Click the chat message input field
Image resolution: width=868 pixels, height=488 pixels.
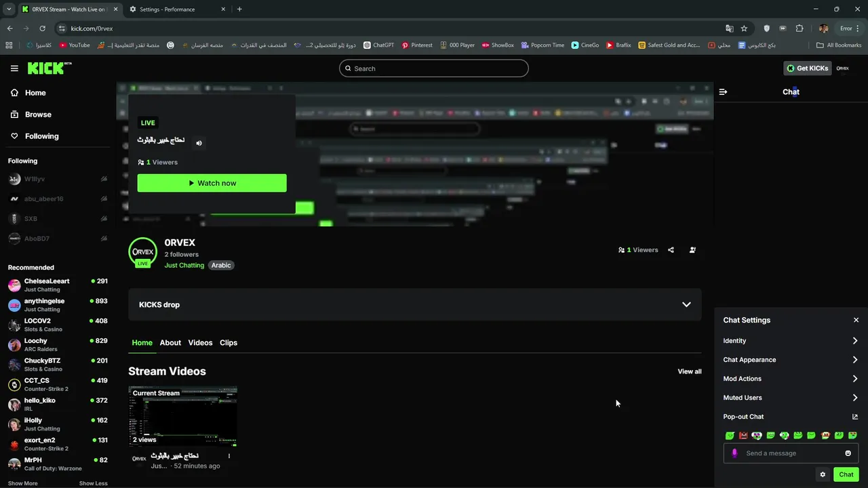coord(791,453)
